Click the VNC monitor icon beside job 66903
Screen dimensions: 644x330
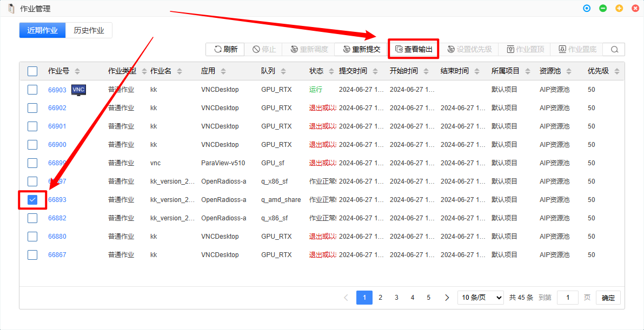pyautogui.click(x=78, y=90)
